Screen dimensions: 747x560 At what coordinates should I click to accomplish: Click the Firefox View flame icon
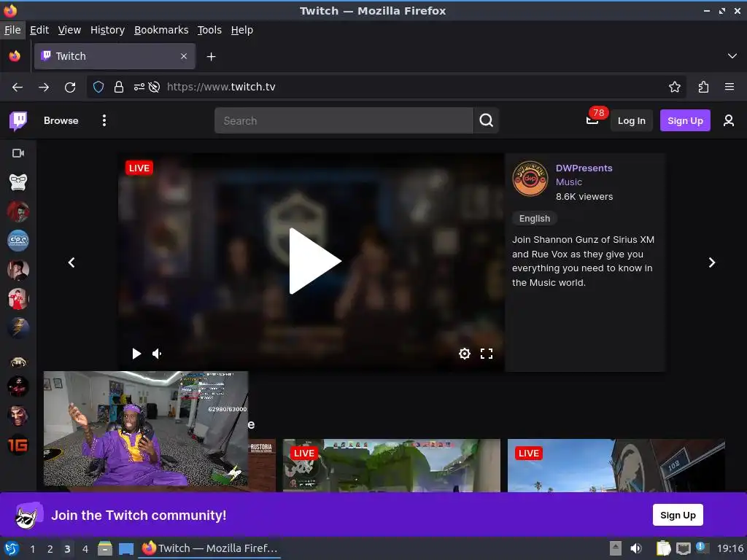pyautogui.click(x=15, y=56)
